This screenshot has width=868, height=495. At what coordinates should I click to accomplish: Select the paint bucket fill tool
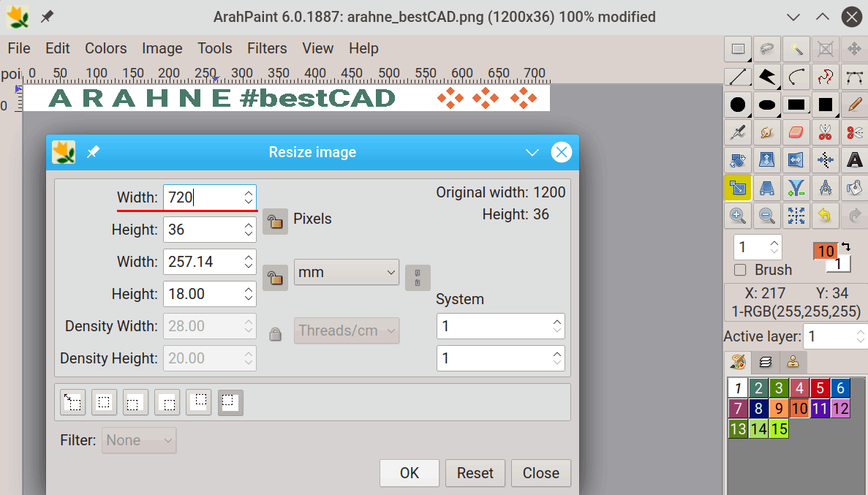coord(854,188)
